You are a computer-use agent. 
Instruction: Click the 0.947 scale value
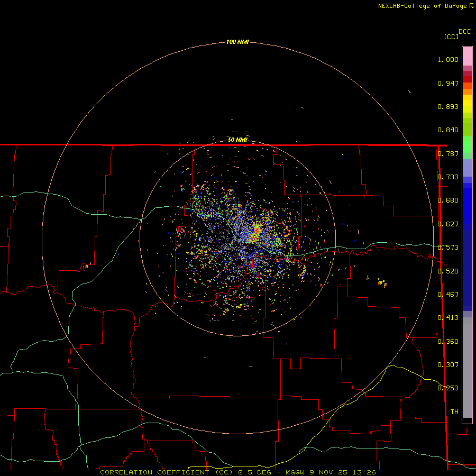(448, 83)
